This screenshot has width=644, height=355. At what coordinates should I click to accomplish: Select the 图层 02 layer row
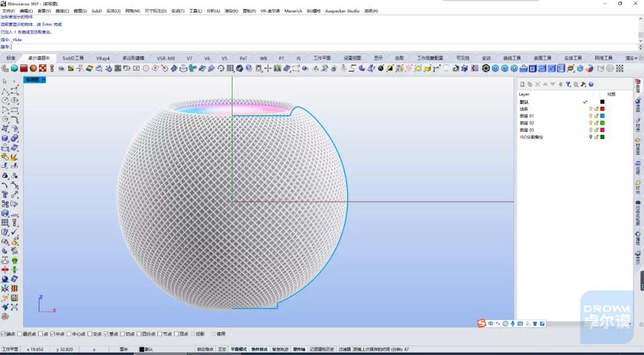[575, 123]
